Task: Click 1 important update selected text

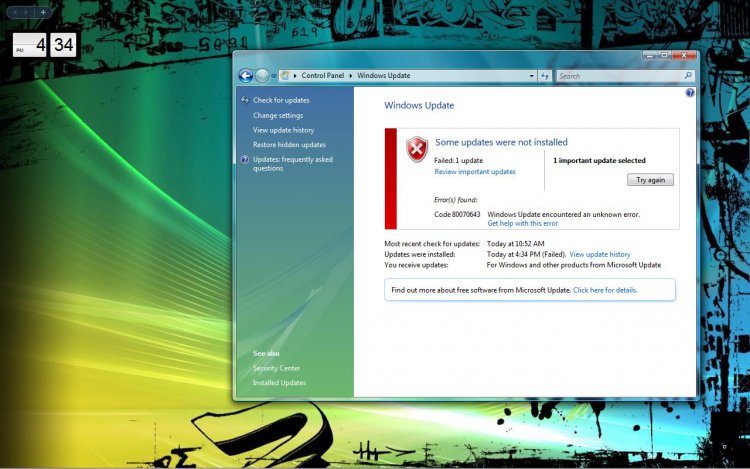Action: point(599,161)
